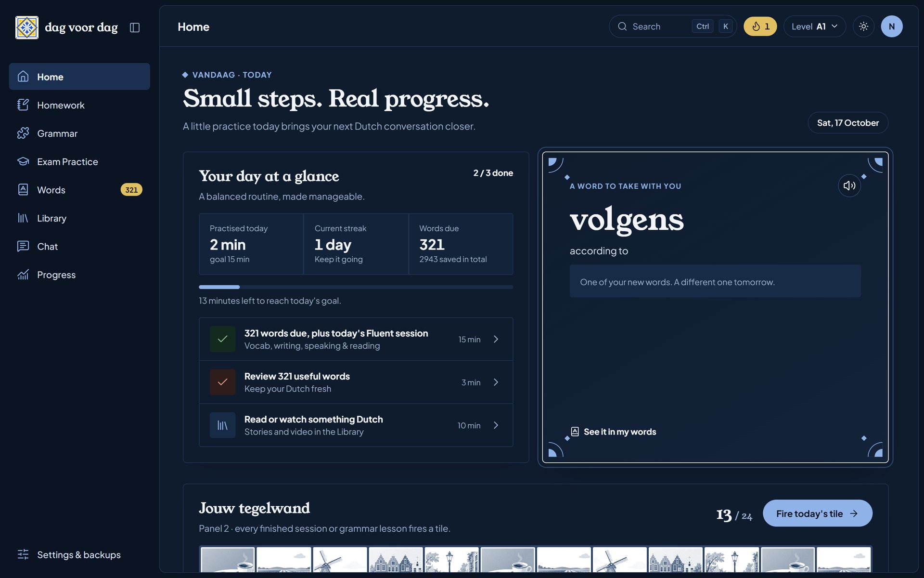
Task: Click the daily goal progress bar
Action: pos(356,287)
